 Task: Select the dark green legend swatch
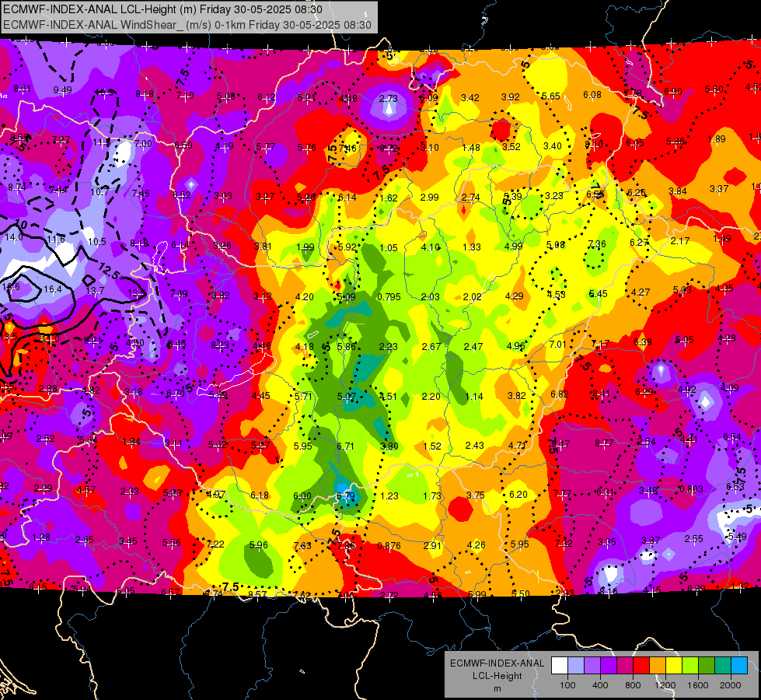point(707,666)
